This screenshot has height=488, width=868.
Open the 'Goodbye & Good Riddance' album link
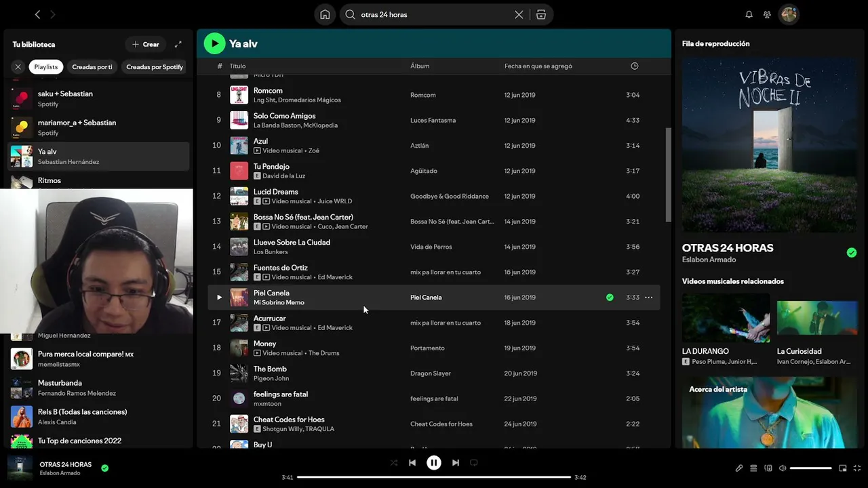tap(450, 196)
